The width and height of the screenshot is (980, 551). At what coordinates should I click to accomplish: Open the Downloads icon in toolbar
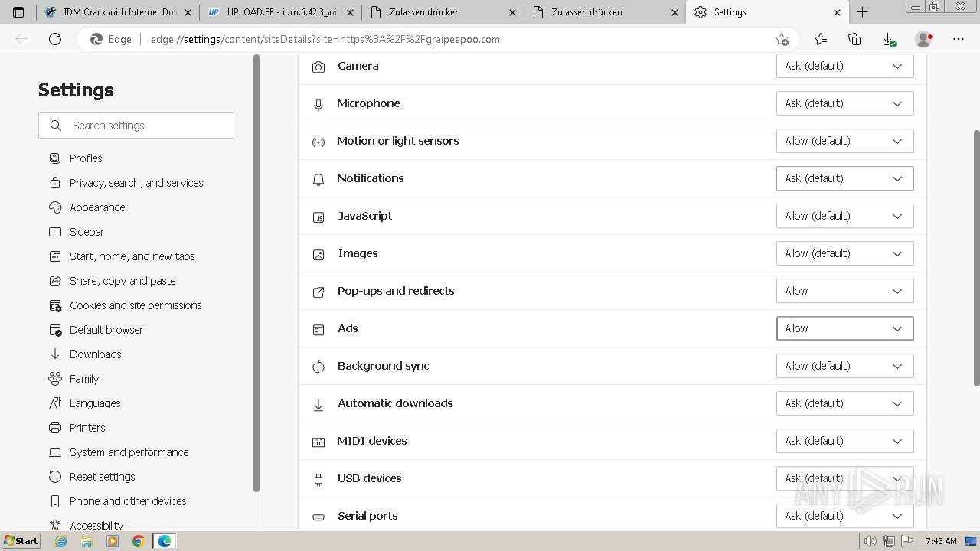pyautogui.click(x=889, y=39)
